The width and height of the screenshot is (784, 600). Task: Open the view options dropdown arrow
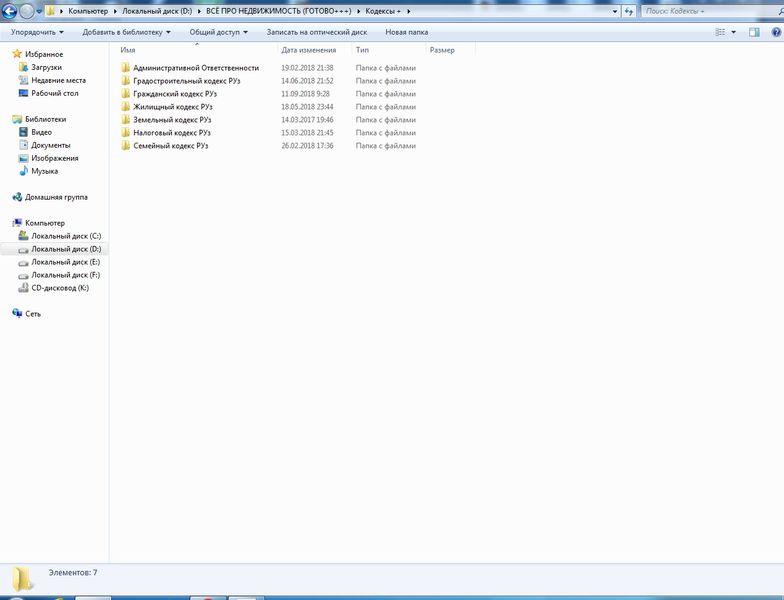pos(733,32)
